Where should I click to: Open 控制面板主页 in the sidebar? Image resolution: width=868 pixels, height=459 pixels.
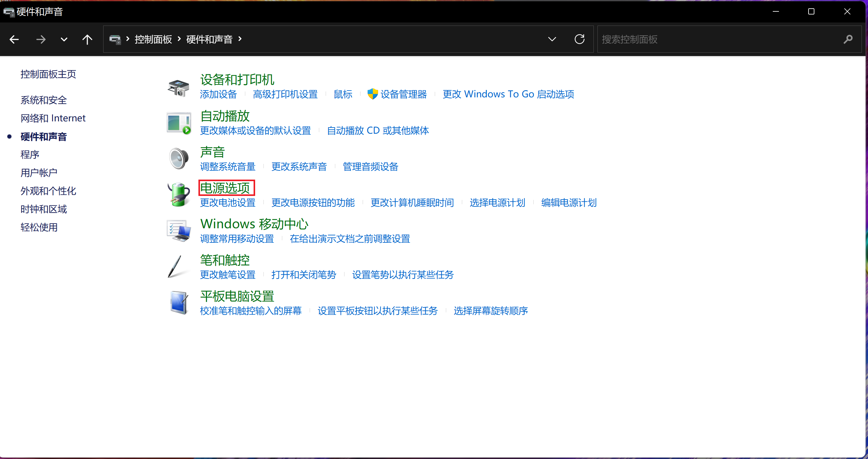(48, 74)
